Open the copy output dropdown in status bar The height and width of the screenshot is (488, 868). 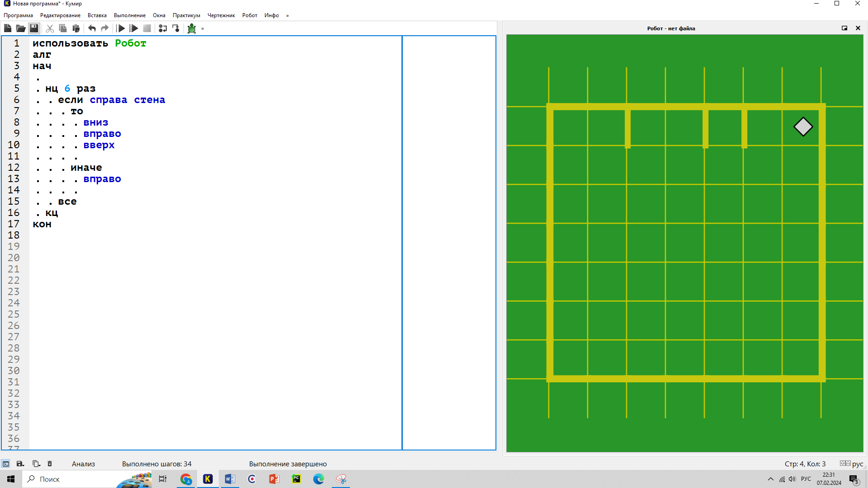36,464
